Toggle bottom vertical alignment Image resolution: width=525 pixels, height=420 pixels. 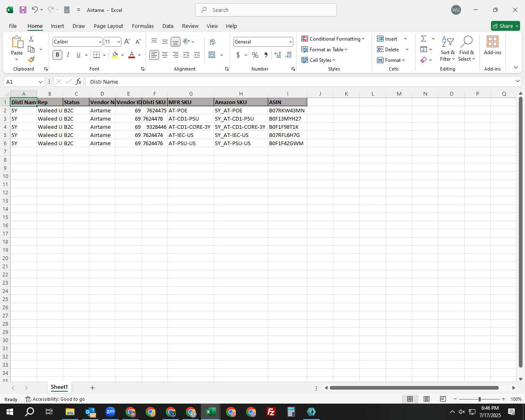176,41
